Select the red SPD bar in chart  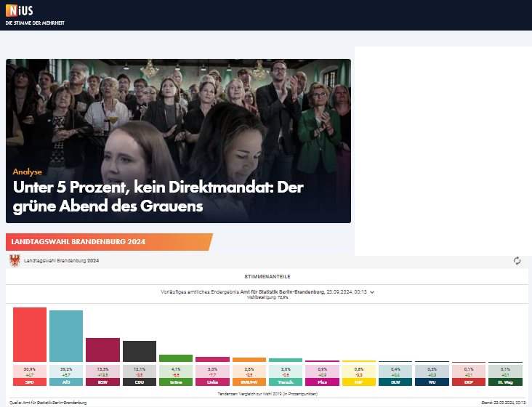pos(30,334)
